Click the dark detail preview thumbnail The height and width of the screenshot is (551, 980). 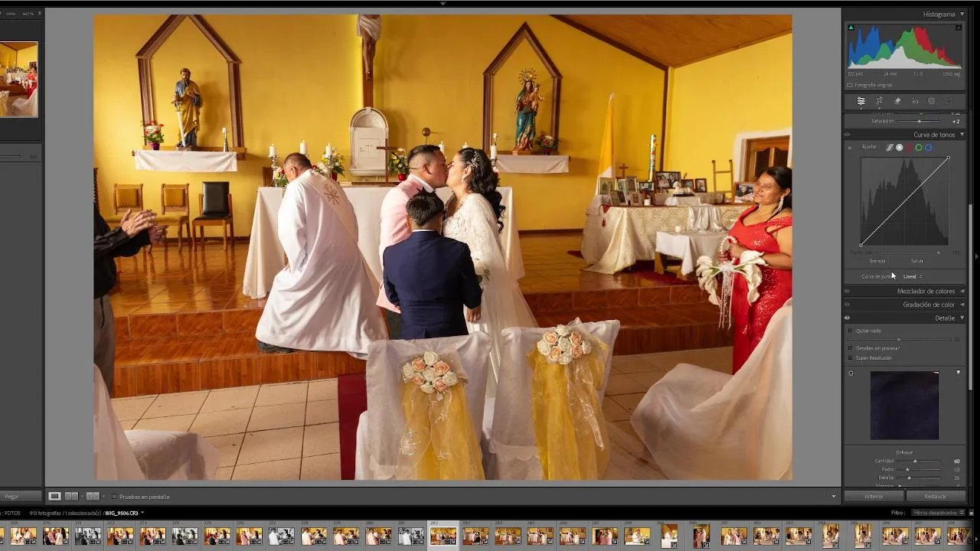point(904,406)
